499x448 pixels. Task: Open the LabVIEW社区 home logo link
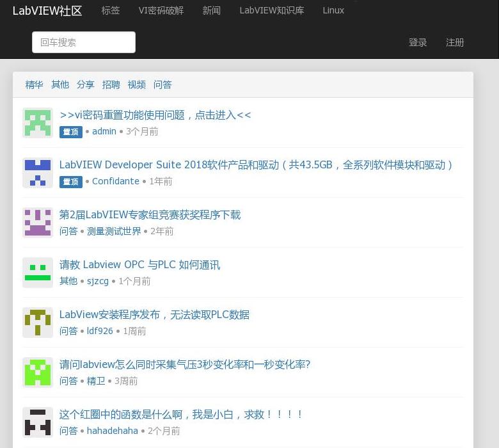(47, 11)
